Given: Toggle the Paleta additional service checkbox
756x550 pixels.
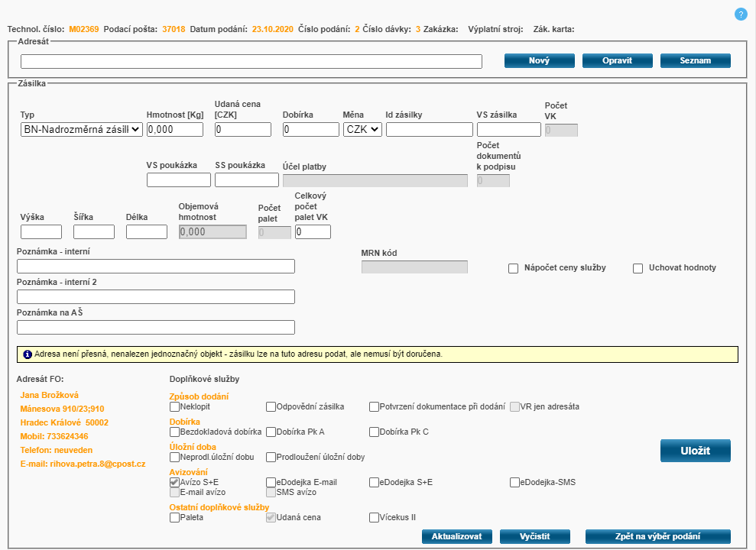Looking at the screenshot, I should 175,517.
